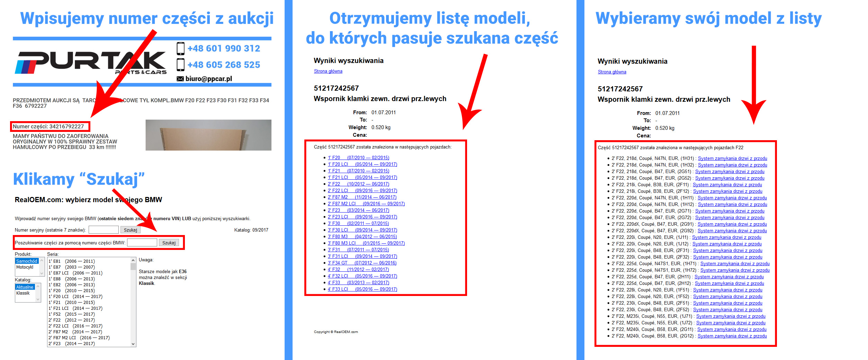Click phone number +48 601 990 312
868x360 pixels.
(x=224, y=48)
